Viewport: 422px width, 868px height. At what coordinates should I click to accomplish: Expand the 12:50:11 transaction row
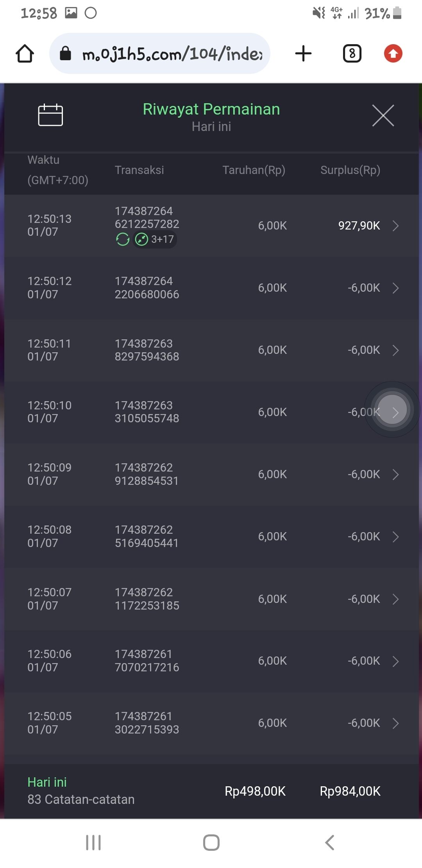[395, 350]
